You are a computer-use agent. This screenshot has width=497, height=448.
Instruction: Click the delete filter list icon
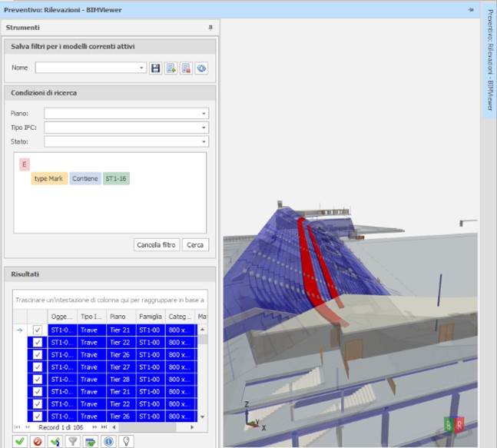click(x=186, y=68)
